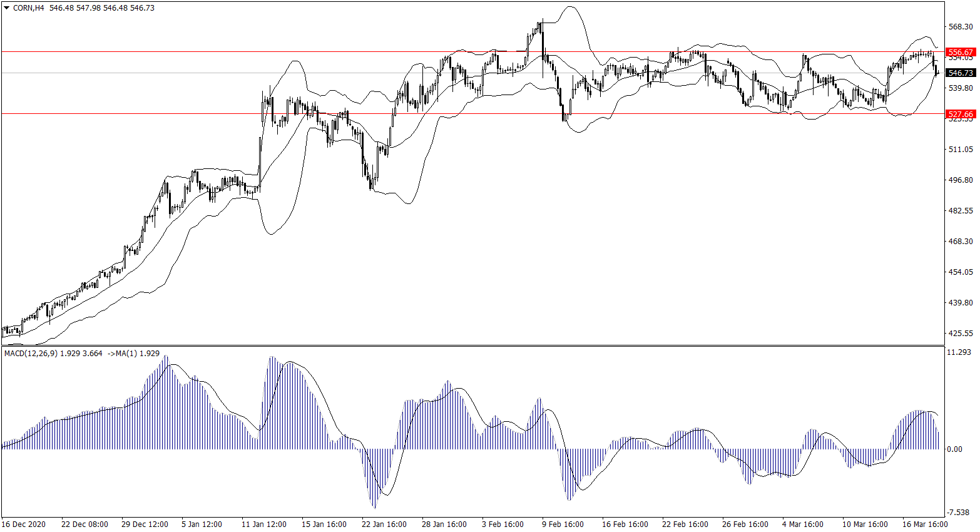Click the 5 Jan 12:00 time label
The height and width of the screenshot is (532, 980).
[202, 524]
